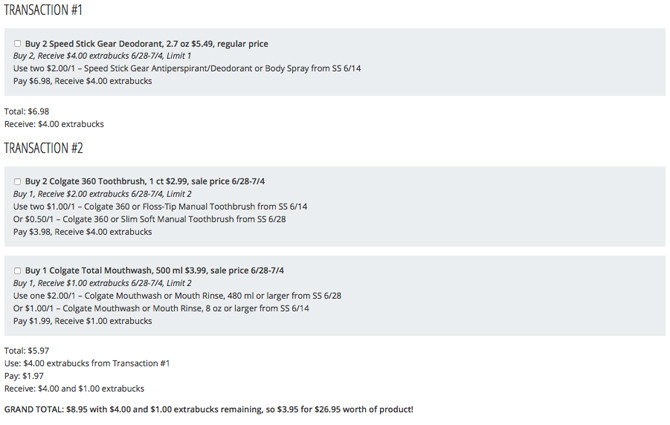Click 'Use: $4.00 extrabucks from Transaction #1' line

coord(87,363)
